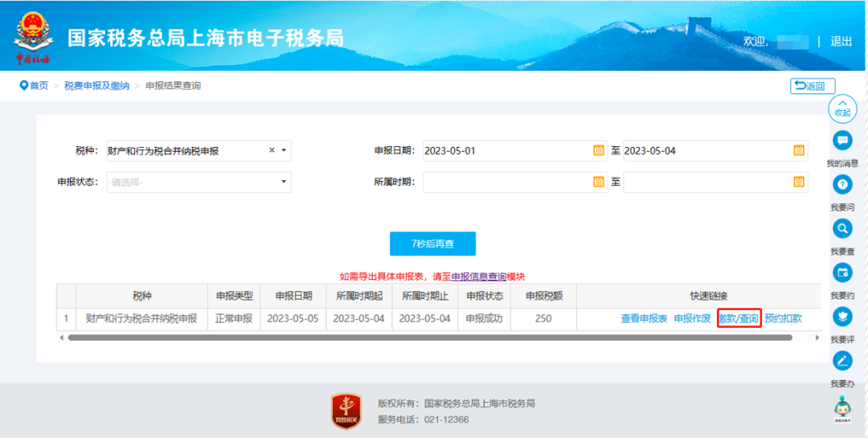This screenshot has width=868, height=438.
Task: Click 退出 to log out
Action: tap(841, 41)
